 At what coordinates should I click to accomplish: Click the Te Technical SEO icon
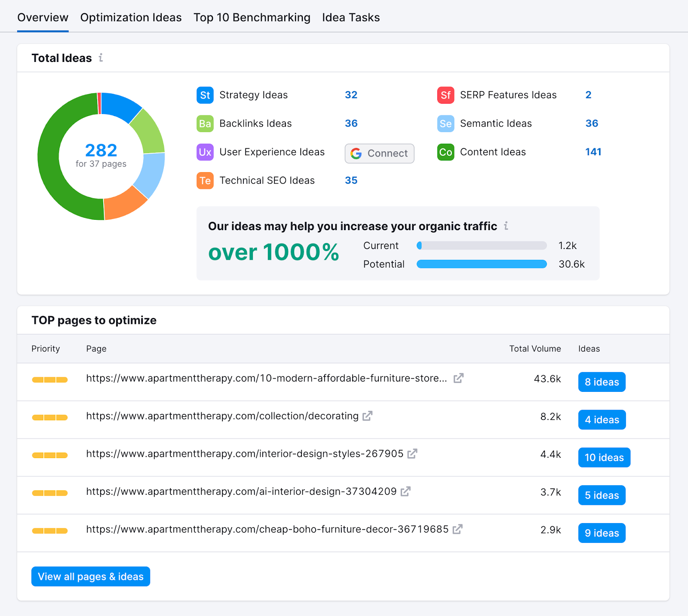(205, 180)
